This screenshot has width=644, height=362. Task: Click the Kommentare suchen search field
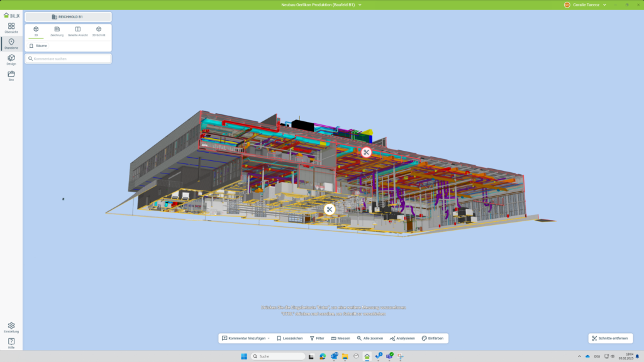[68, 58]
